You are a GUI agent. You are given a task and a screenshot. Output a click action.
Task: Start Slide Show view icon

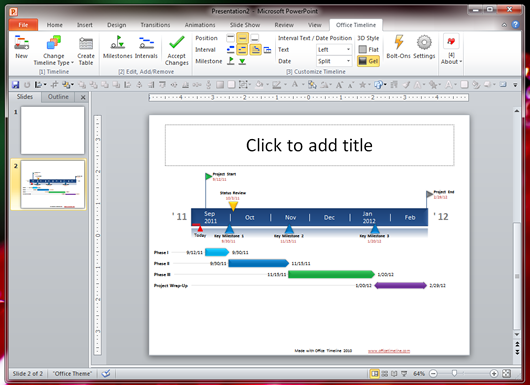tap(404, 374)
